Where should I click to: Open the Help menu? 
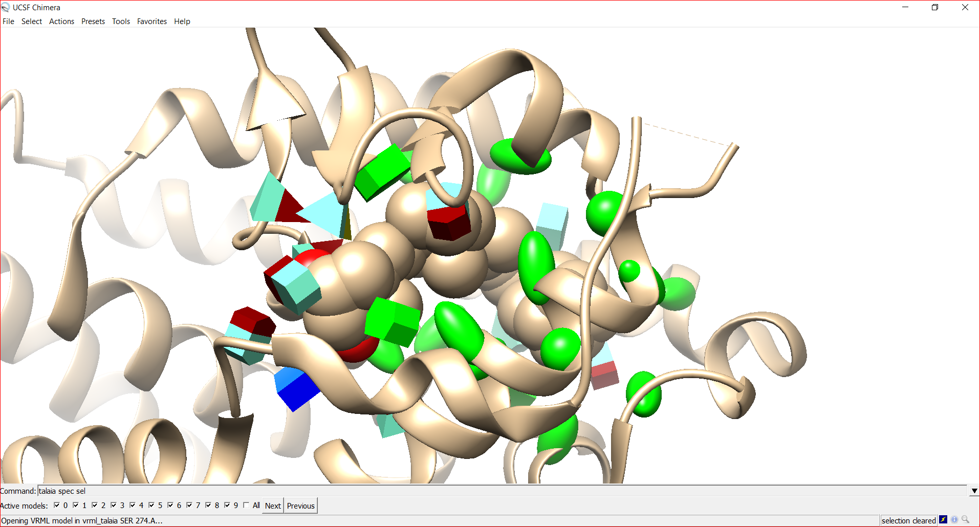click(182, 21)
